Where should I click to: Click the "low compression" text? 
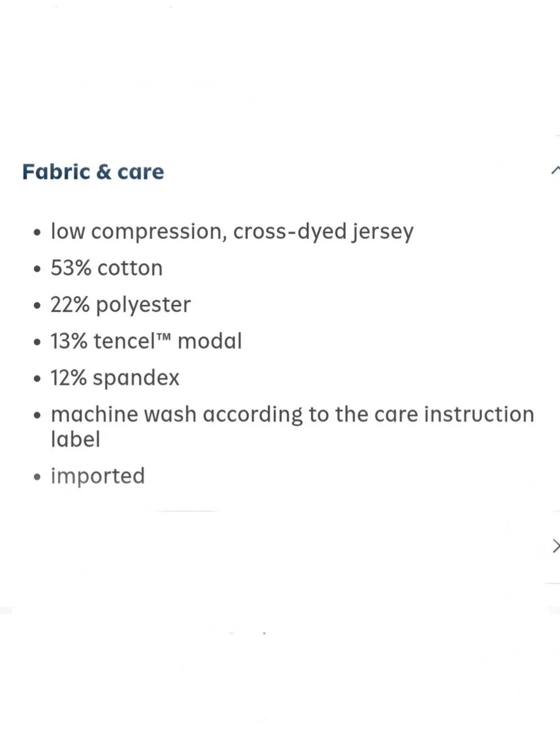tap(139, 232)
